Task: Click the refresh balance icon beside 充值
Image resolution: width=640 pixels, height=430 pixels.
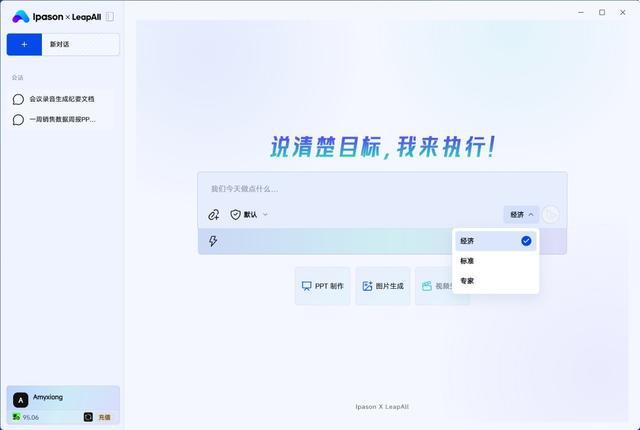Action: [x=88, y=417]
